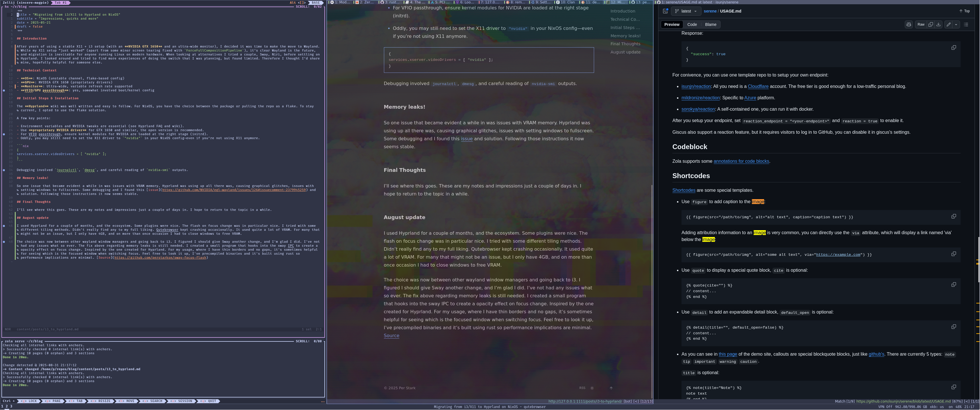Click 'VPN Off' status bar entry
The image size is (980, 410).
885,407
